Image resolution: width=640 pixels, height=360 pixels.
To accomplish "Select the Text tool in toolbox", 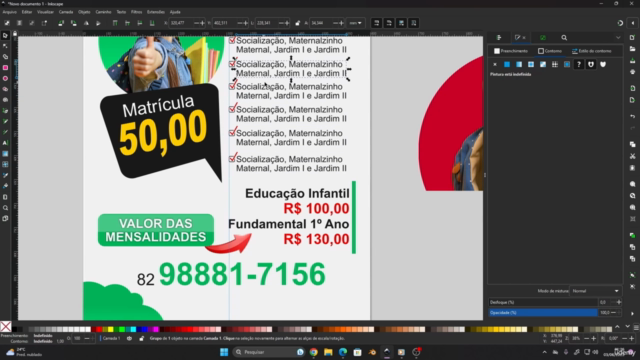I will tap(5, 143).
